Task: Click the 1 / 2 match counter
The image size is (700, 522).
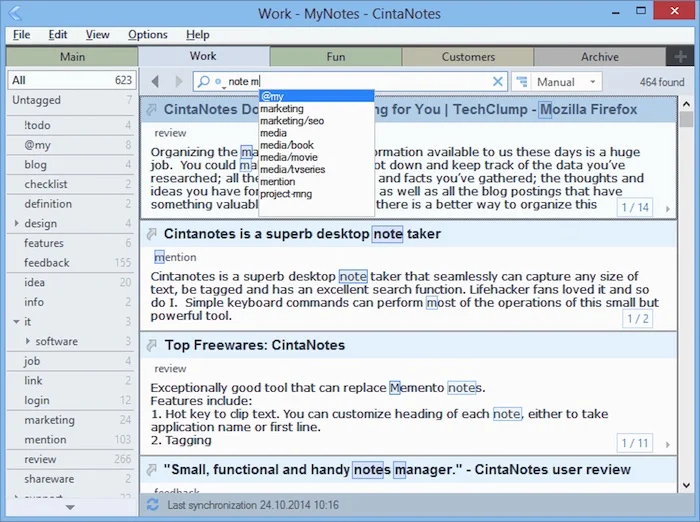Action: [638, 318]
